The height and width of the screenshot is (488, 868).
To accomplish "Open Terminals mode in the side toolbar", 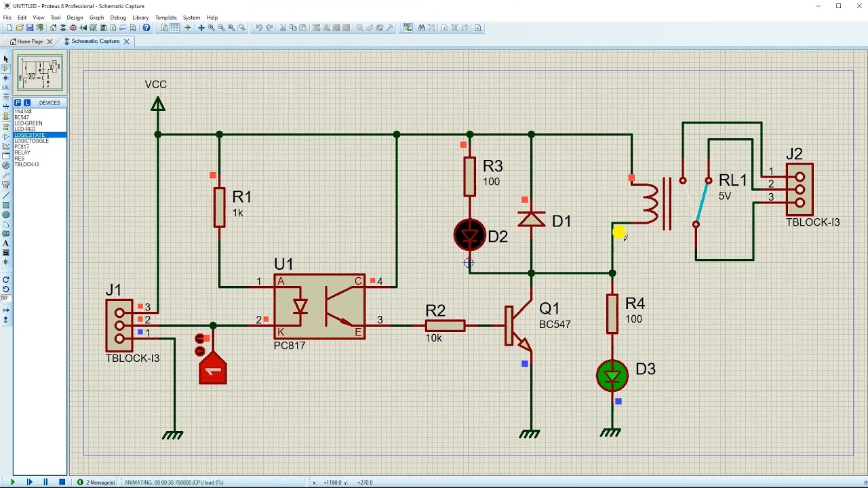I will pyautogui.click(x=6, y=127).
